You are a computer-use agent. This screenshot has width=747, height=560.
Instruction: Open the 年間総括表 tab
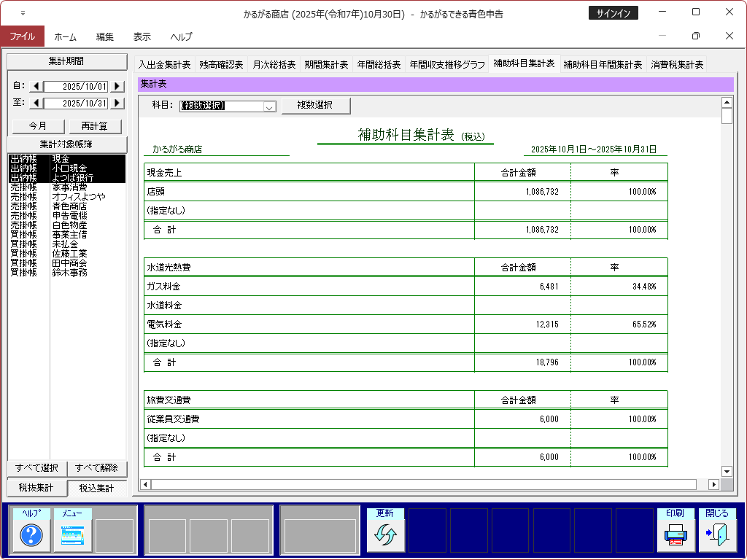click(x=379, y=65)
